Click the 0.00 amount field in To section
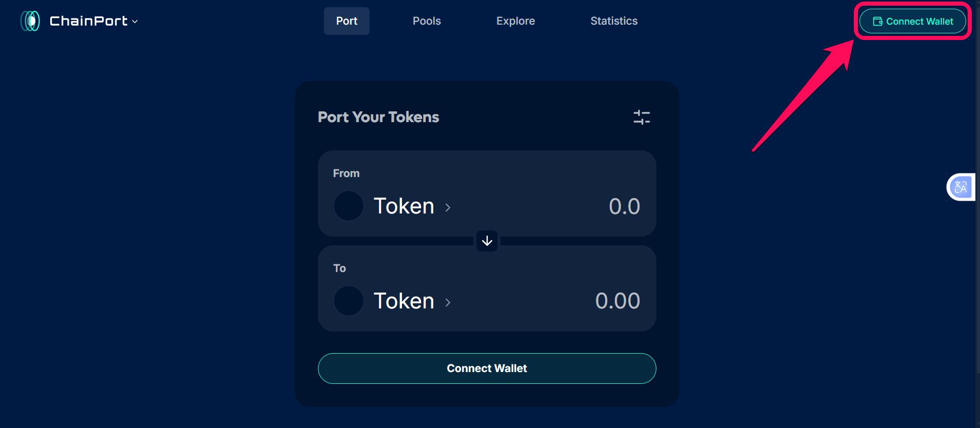 617,301
